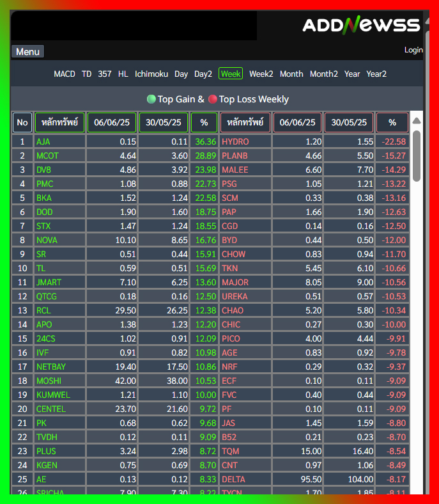This screenshot has height=504, width=439.
Task: Click the table scroll-up arrow
Action: [x=417, y=121]
